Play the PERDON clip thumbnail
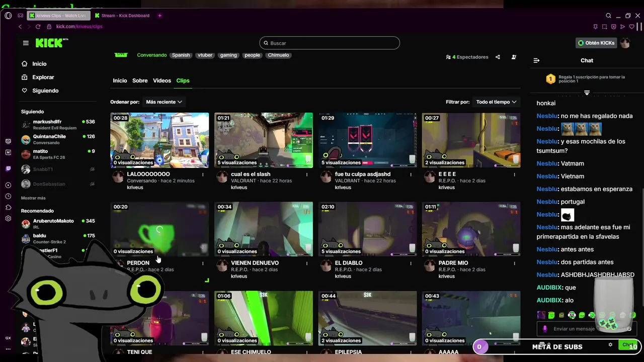644x362 pixels. (x=159, y=229)
